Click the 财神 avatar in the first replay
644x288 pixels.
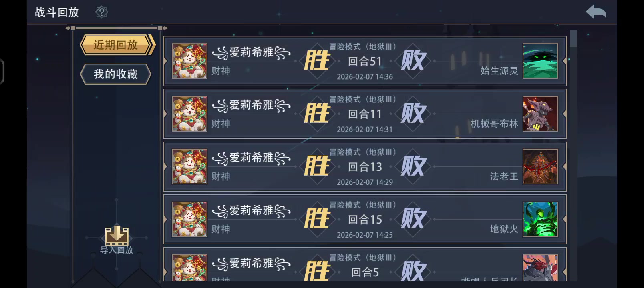[x=189, y=61]
